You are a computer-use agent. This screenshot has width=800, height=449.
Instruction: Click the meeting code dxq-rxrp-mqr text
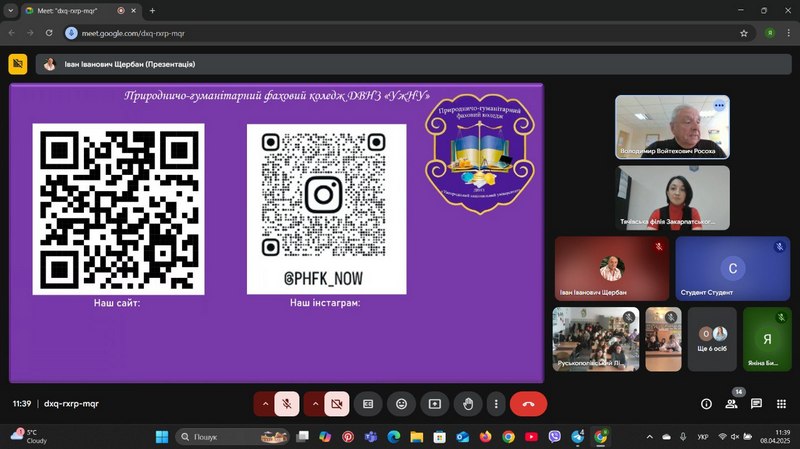tap(71, 404)
